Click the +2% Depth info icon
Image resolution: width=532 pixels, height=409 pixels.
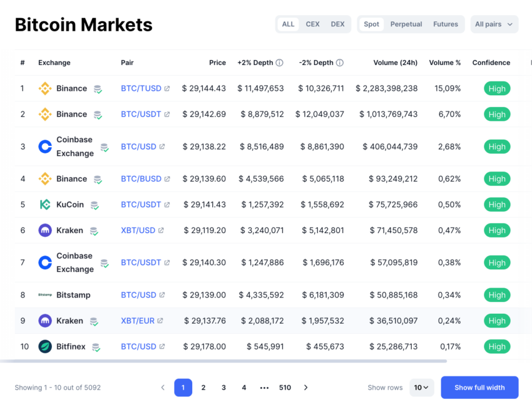[x=279, y=63]
